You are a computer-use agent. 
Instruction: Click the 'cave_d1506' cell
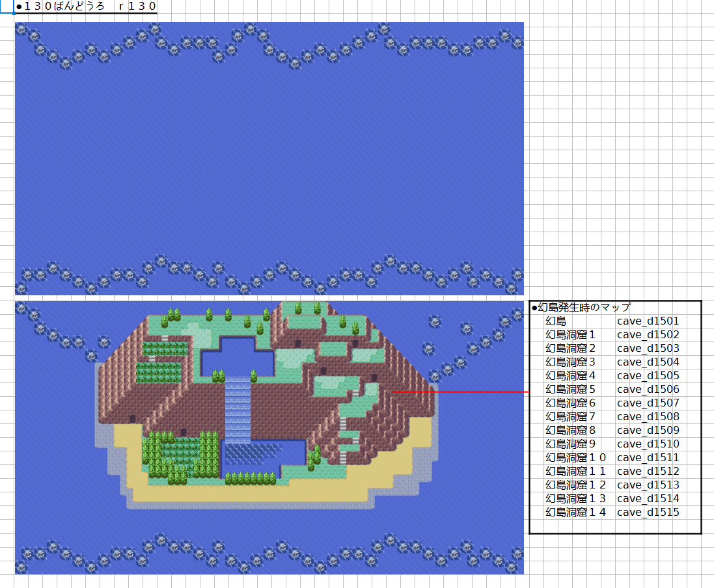[648, 389]
